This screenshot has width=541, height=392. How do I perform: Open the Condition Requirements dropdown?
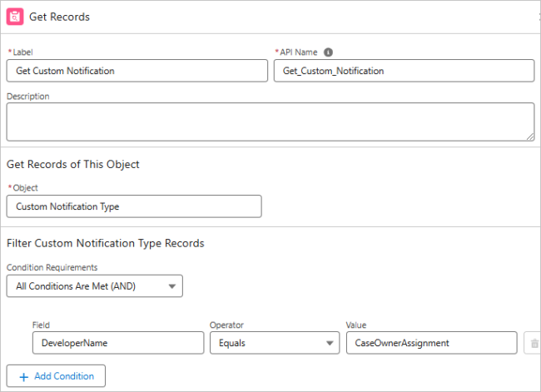click(x=94, y=286)
